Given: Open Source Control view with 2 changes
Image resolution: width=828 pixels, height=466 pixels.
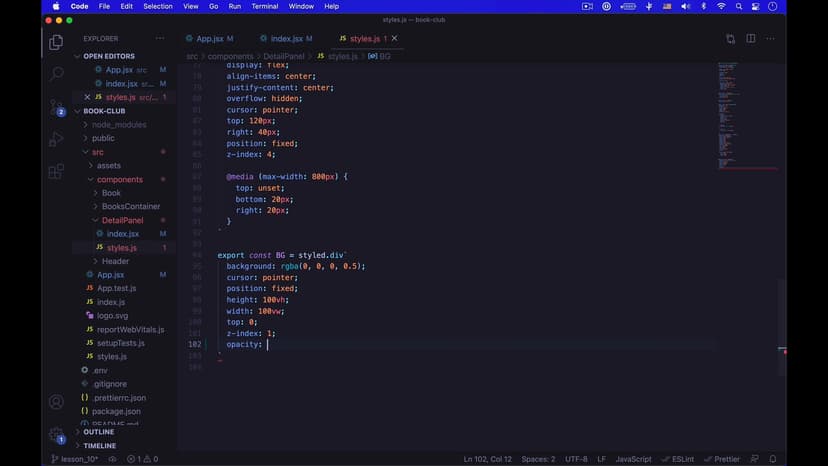Looking at the screenshot, I should pyautogui.click(x=56, y=107).
